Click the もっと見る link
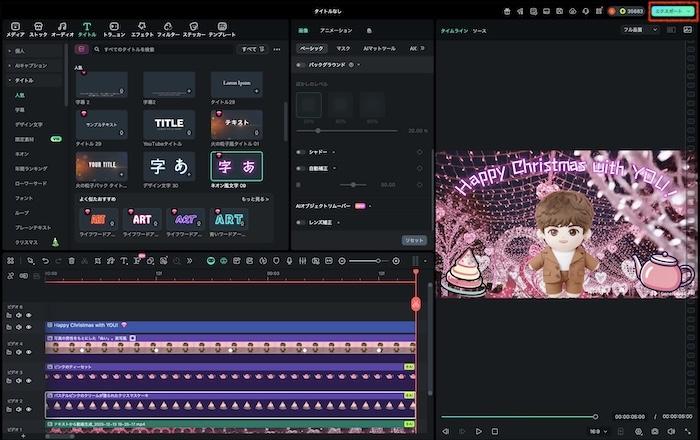 tap(255, 199)
